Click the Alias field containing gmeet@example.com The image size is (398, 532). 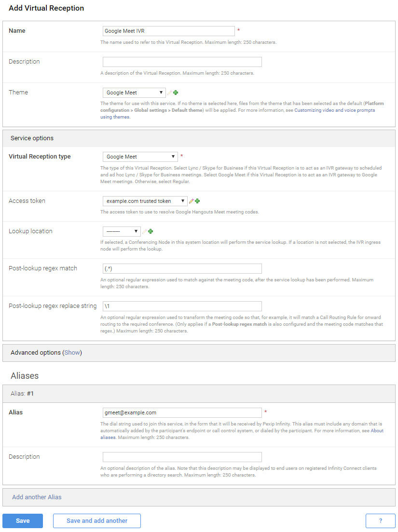coord(182,412)
